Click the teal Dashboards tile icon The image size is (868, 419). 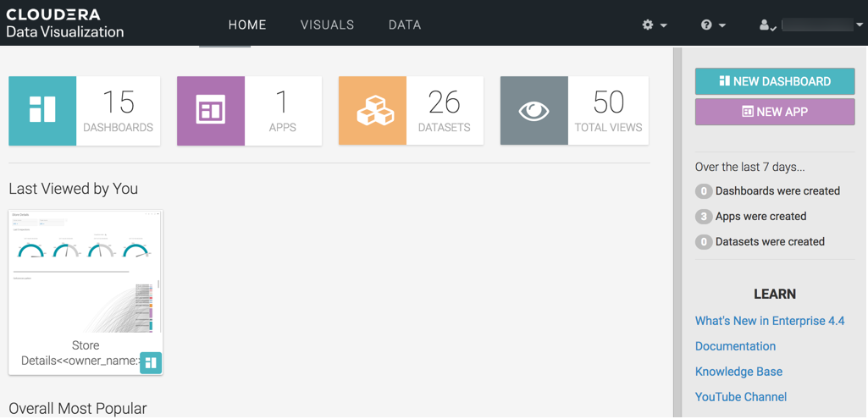click(42, 111)
